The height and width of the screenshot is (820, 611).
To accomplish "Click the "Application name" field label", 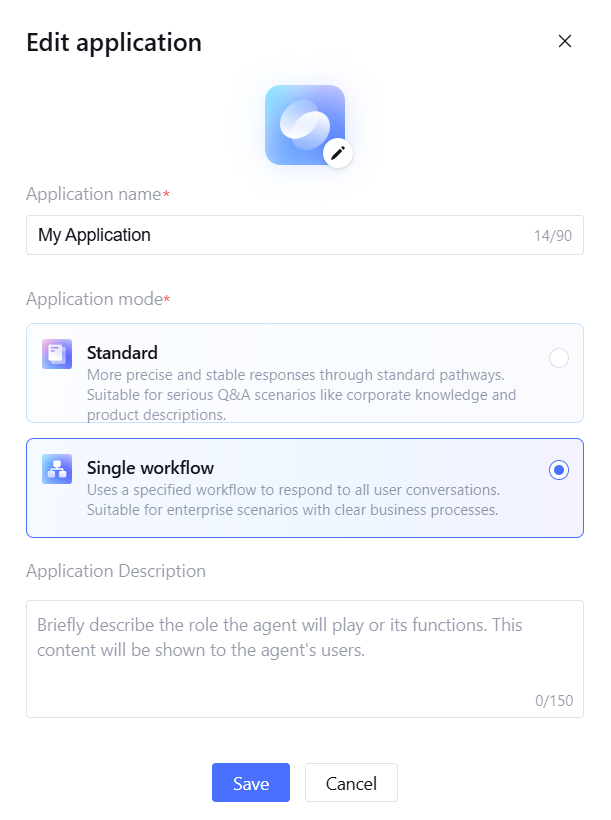I will coord(94,194).
